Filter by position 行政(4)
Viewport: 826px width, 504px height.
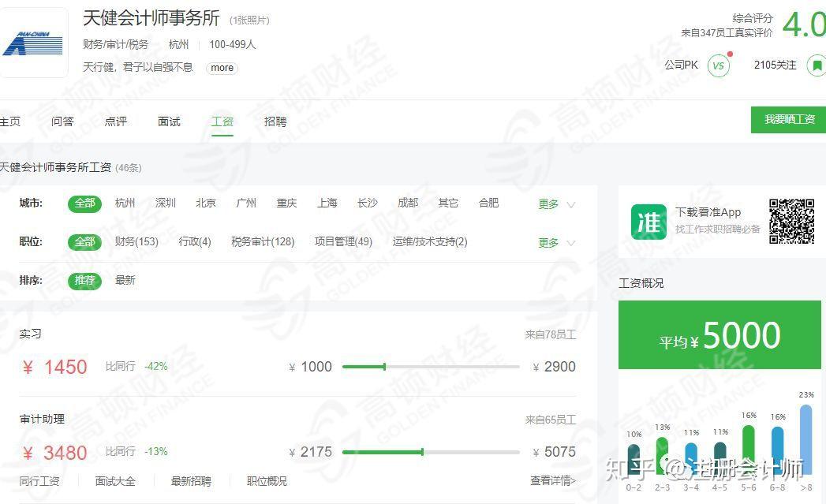tap(195, 241)
